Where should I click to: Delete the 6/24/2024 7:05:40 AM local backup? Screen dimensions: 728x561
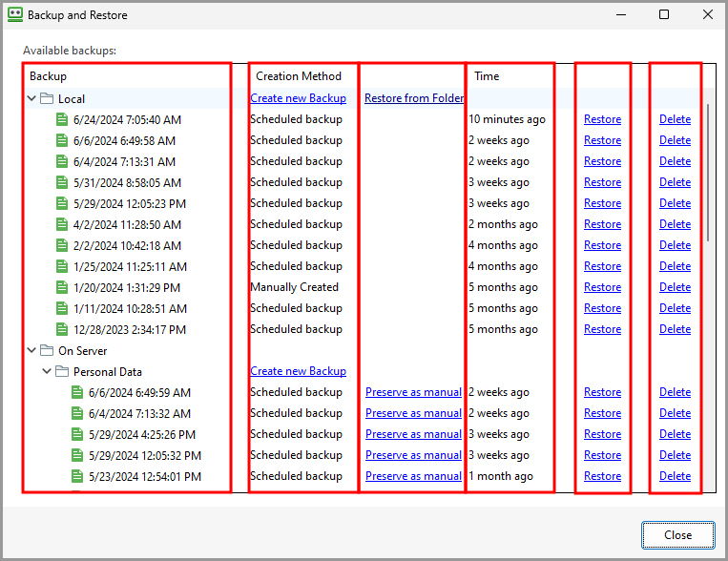click(x=675, y=119)
